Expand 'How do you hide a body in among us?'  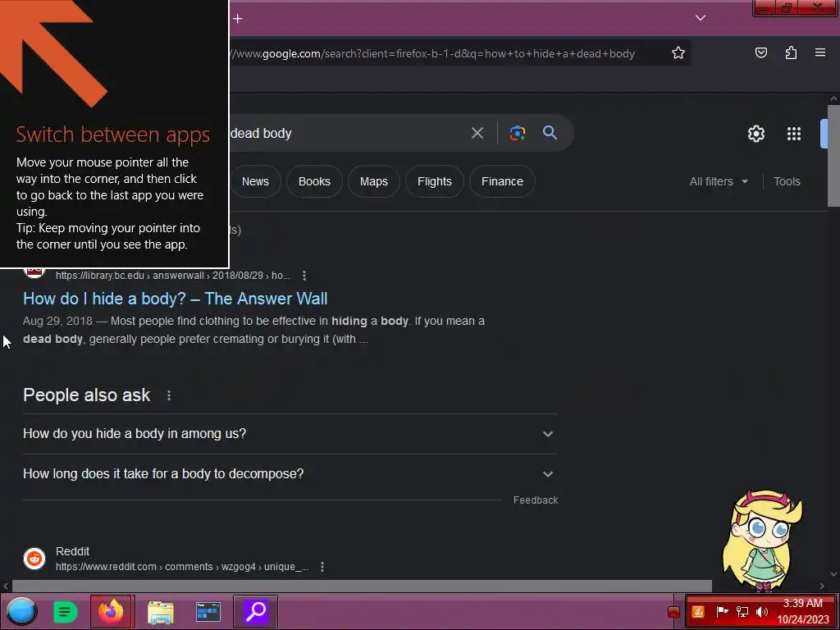click(x=290, y=434)
